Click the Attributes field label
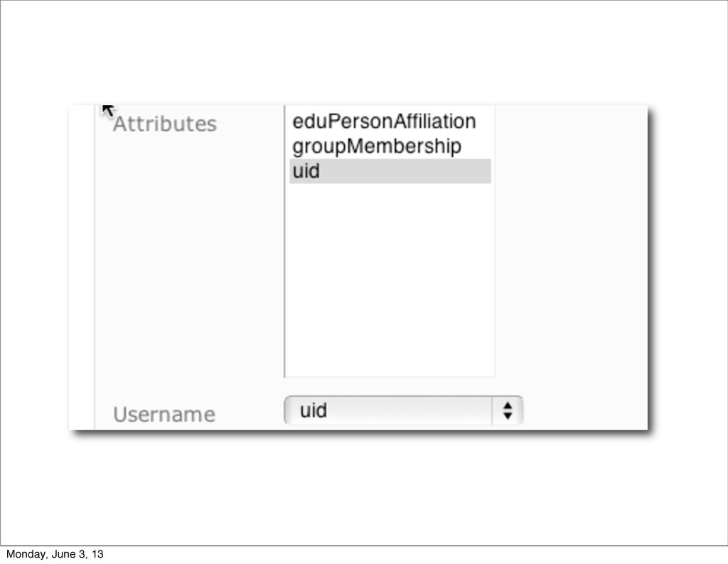728x564 pixels. (165, 124)
